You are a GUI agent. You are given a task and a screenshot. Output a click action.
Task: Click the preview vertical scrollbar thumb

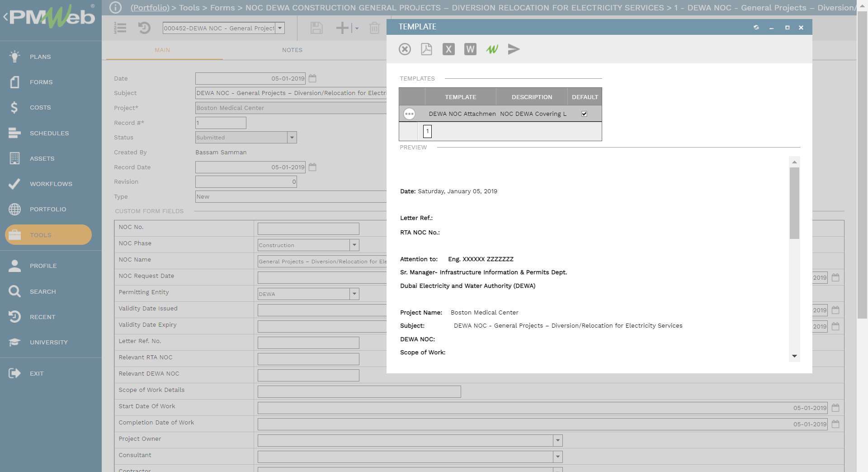pos(794,203)
